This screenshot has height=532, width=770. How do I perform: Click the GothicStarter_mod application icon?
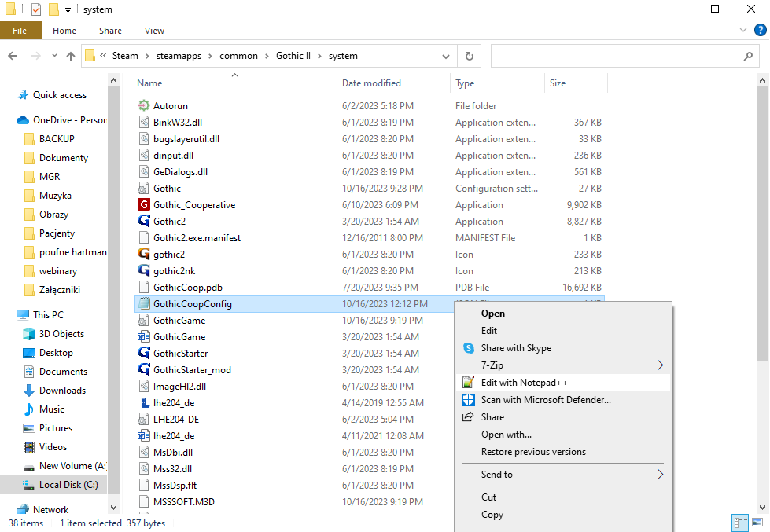143,369
